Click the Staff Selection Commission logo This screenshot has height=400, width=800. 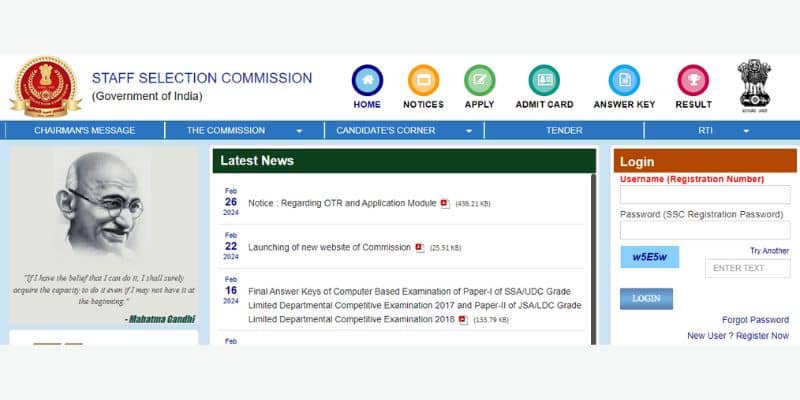click(x=46, y=87)
